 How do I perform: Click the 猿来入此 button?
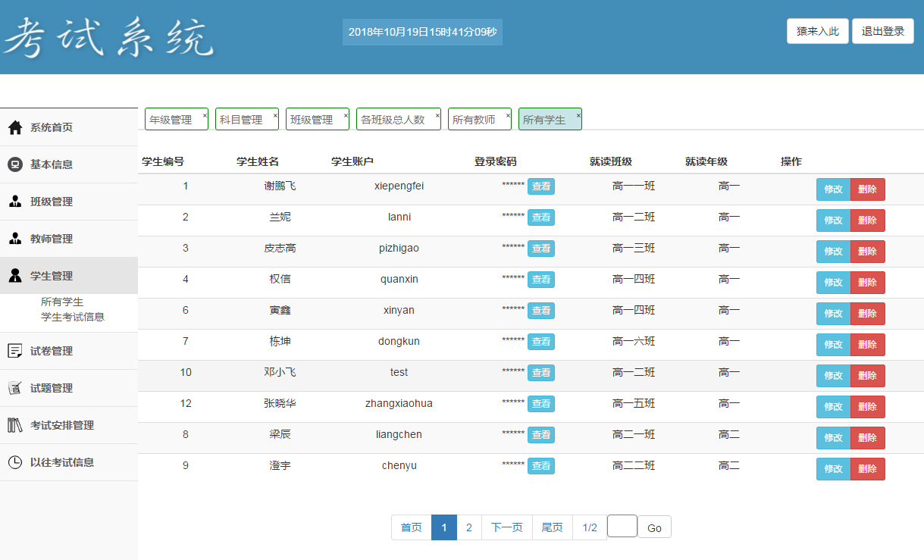[817, 31]
